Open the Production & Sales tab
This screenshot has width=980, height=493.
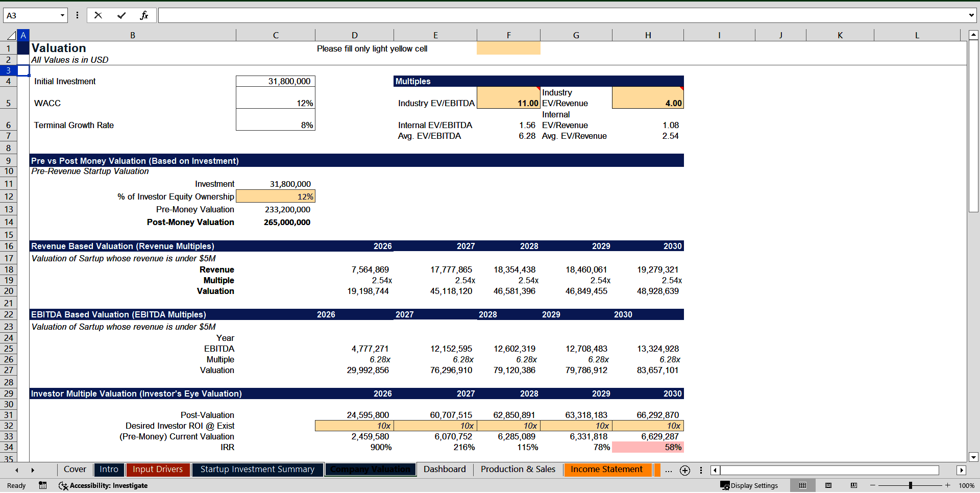(518, 470)
